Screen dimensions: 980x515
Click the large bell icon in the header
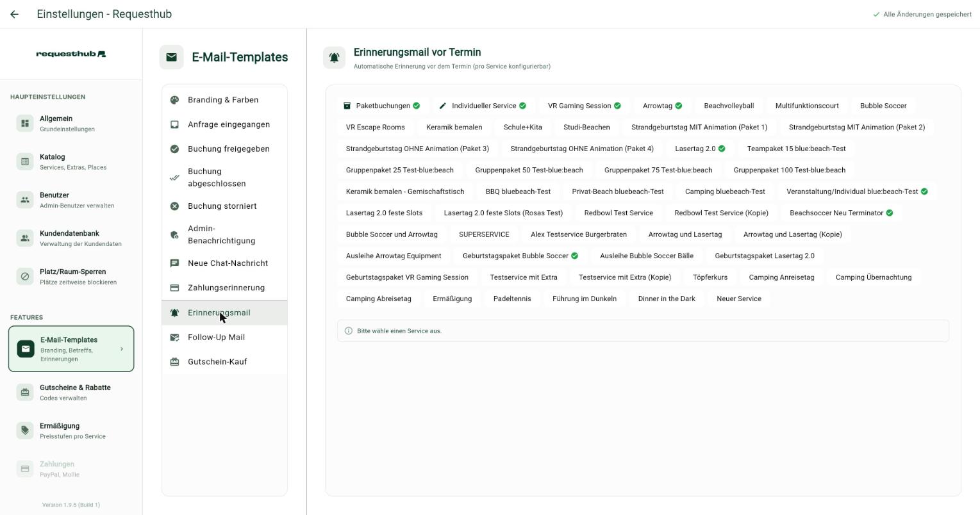pos(334,58)
